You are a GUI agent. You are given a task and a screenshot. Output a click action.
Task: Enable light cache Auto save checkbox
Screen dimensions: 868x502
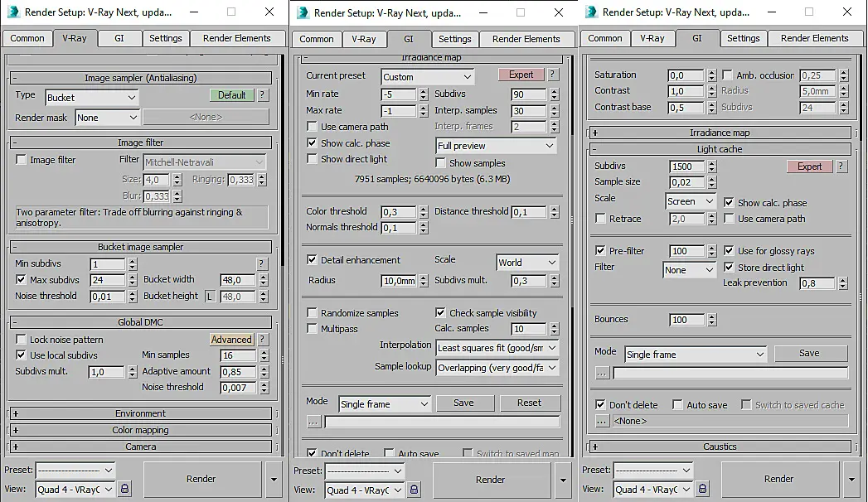[677, 405]
